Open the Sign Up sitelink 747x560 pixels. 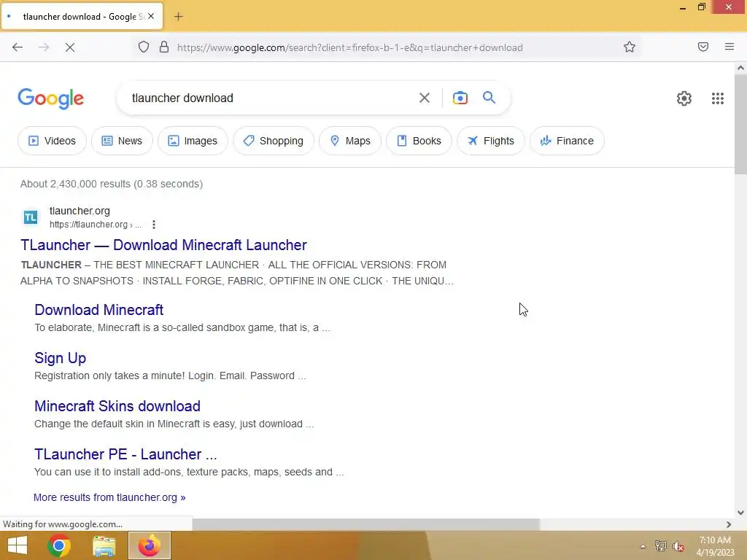[x=60, y=358]
